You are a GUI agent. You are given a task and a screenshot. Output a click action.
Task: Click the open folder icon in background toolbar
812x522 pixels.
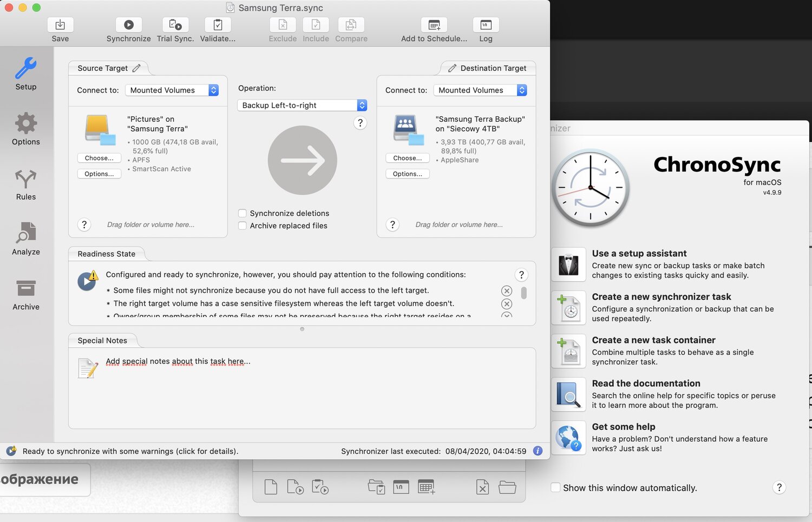pyautogui.click(x=507, y=487)
